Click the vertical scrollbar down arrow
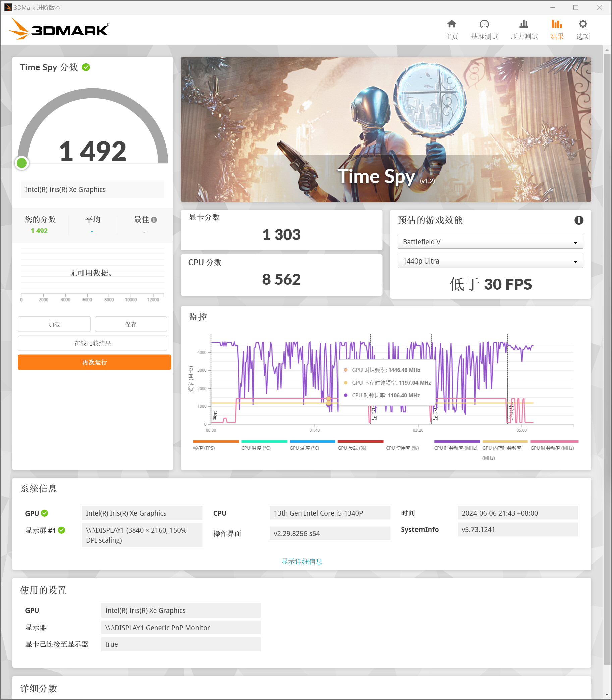612x700 pixels. pyautogui.click(x=607, y=695)
